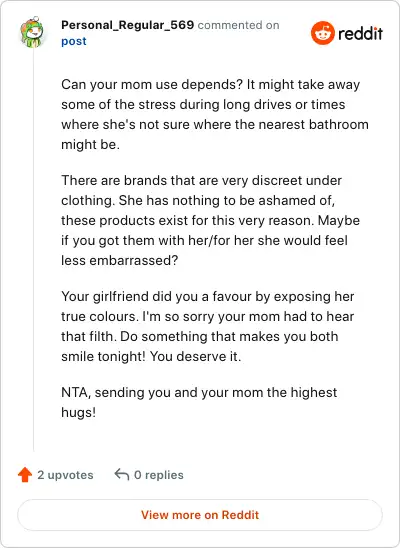Click the 'View more on Reddit' button

[200, 515]
